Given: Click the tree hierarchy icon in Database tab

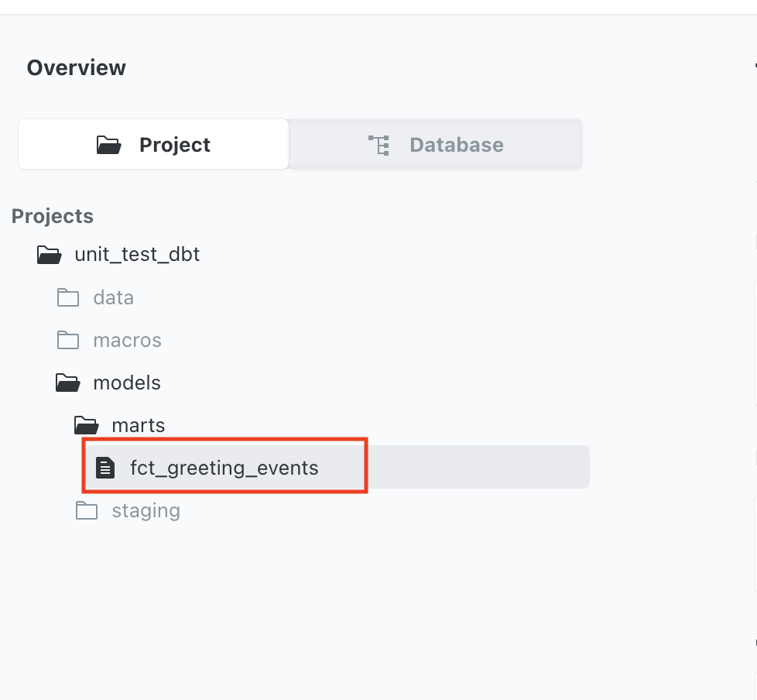Looking at the screenshot, I should pos(378,145).
